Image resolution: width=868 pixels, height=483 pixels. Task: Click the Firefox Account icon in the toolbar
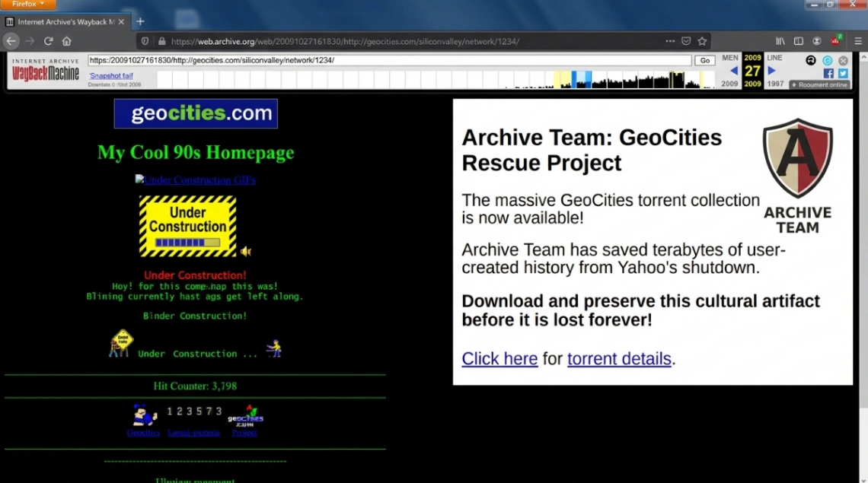pyautogui.click(x=816, y=40)
